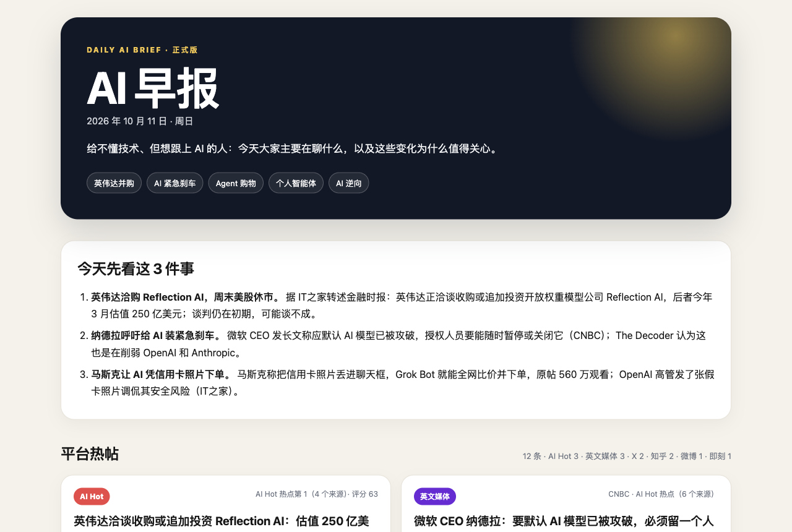Click the 英伟达并购 topic tag
The width and height of the screenshot is (792, 532).
(x=114, y=183)
